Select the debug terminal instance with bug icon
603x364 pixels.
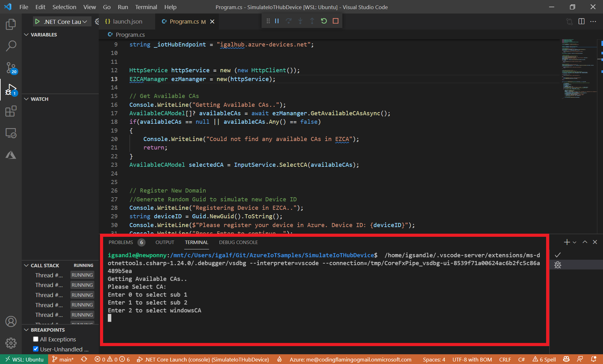coord(558,265)
